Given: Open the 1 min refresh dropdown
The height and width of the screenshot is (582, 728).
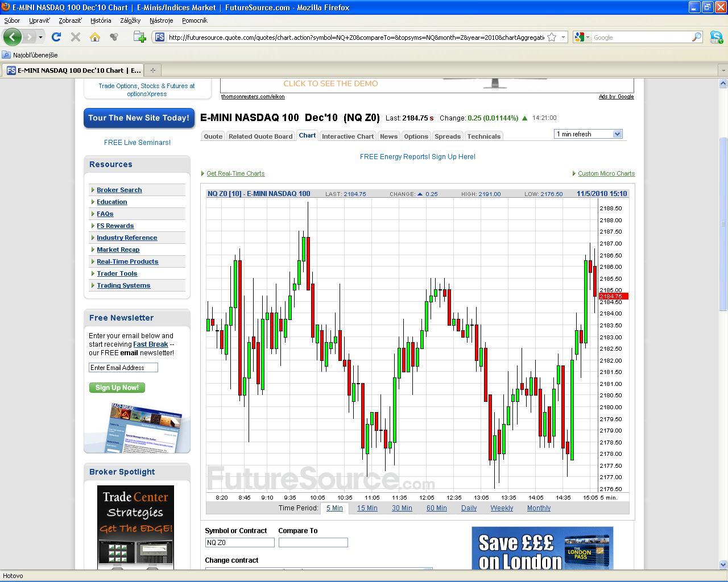Looking at the screenshot, I should point(589,134).
